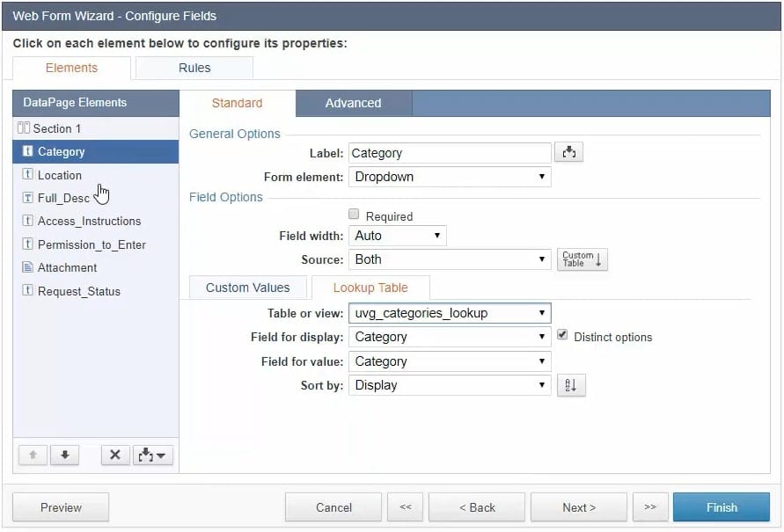
Task: Select the Custom Values tab
Action: coord(247,288)
